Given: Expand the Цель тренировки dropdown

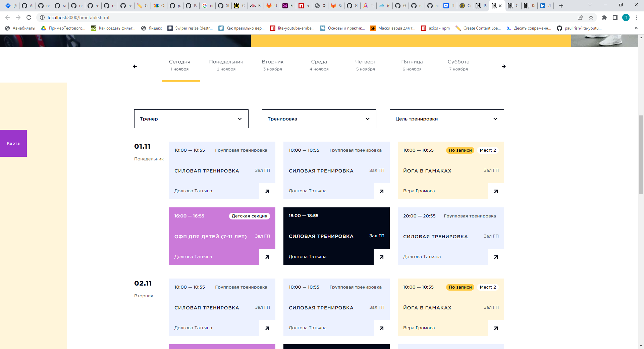Looking at the screenshot, I should [x=447, y=119].
